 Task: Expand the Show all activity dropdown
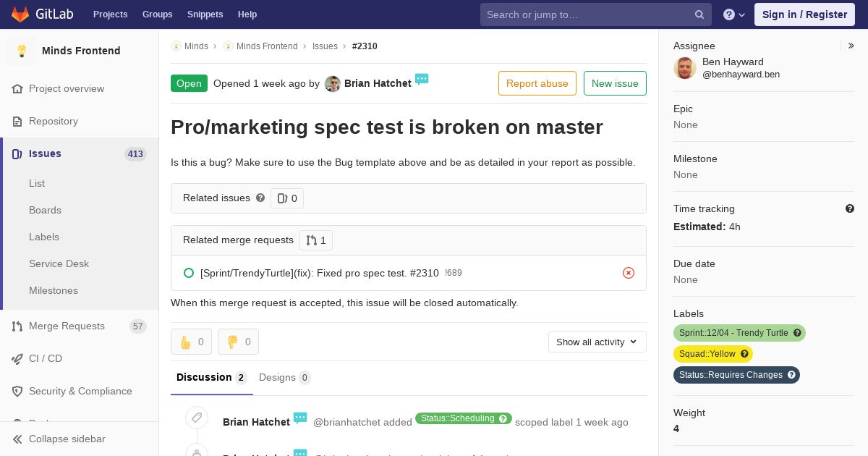click(x=597, y=342)
